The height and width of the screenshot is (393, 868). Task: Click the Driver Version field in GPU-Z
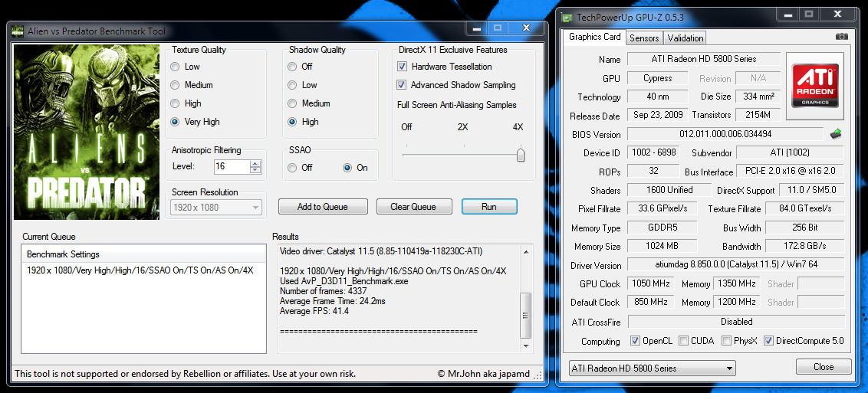pyautogui.click(x=736, y=265)
